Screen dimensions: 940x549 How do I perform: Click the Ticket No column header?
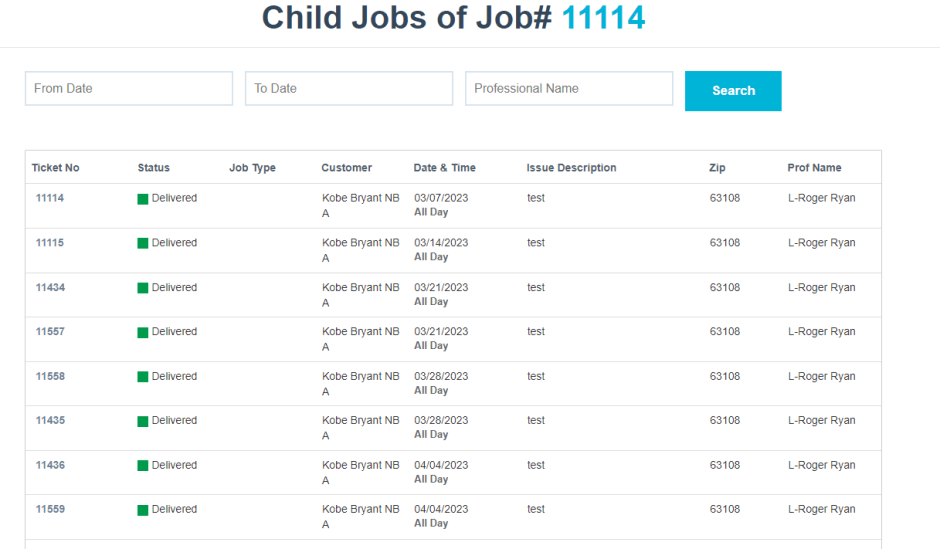(55, 168)
